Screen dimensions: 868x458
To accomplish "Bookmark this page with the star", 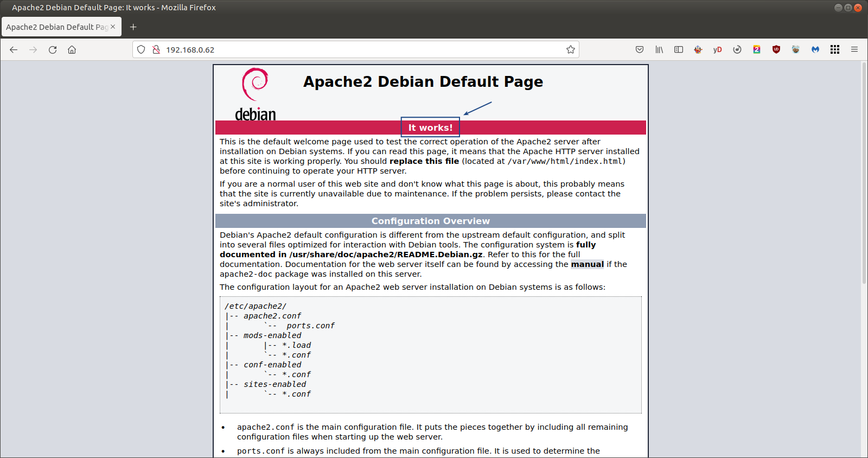I will (571, 49).
